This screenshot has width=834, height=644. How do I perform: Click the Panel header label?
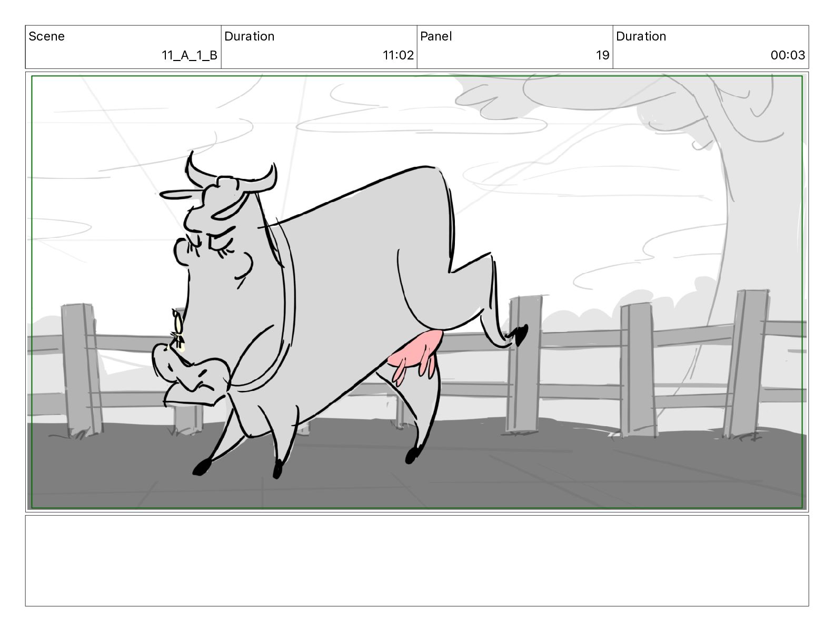click(x=436, y=36)
